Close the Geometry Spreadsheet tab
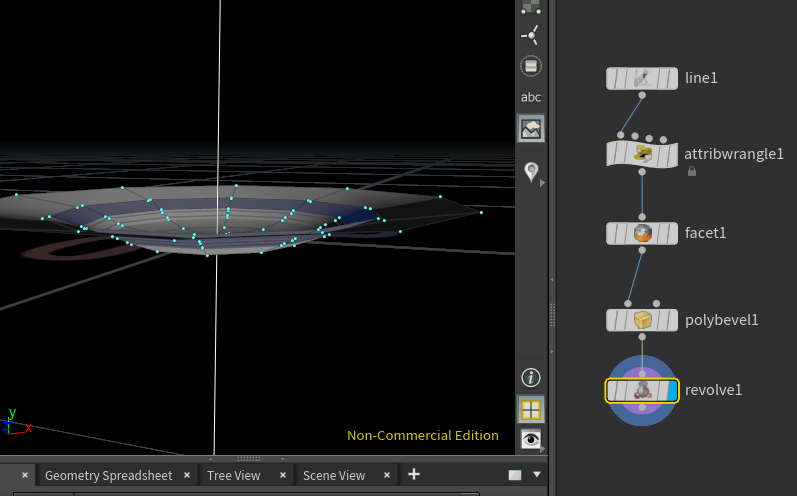This screenshot has width=797, height=496. tap(187, 475)
